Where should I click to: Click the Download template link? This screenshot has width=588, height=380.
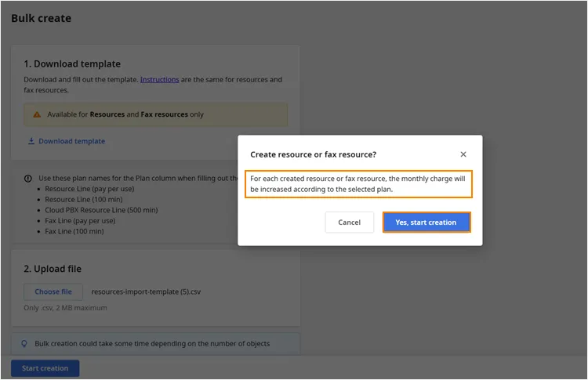pos(71,141)
